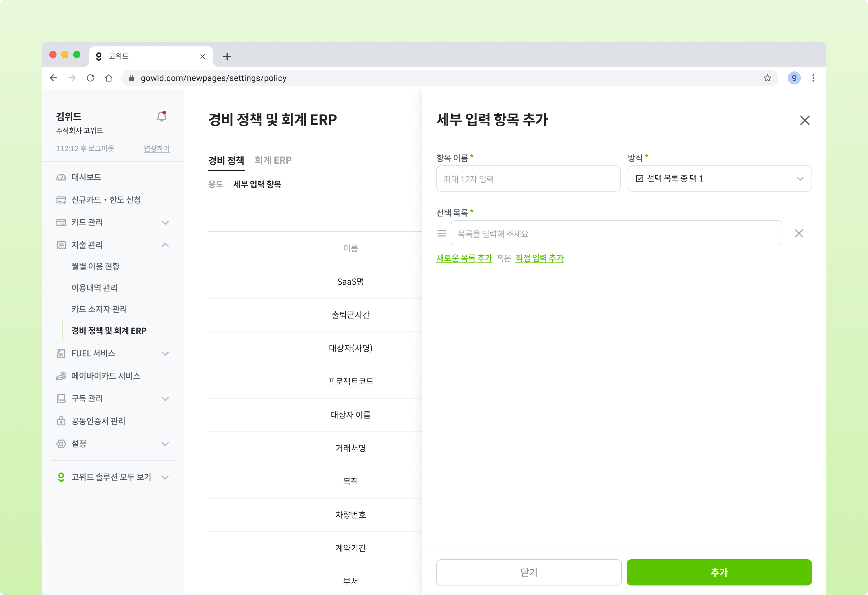Click the drag handle of the list row
The width and height of the screenshot is (868, 595).
point(441,233)
